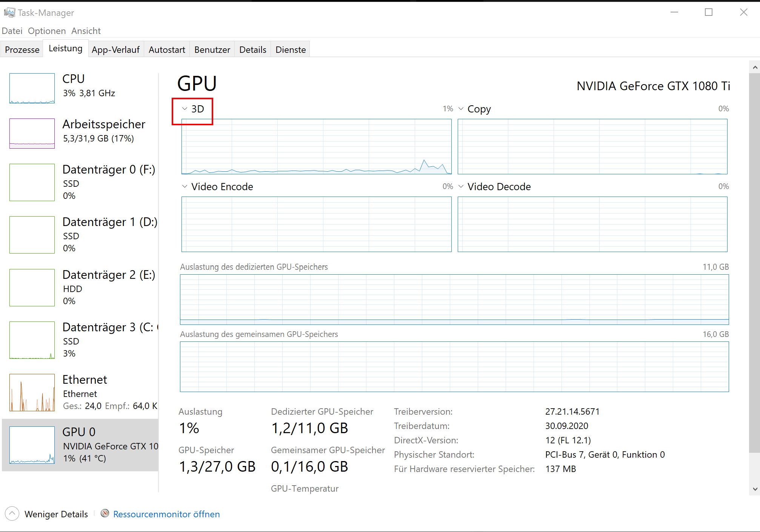Select the Ethernet activity graph thumbnail
This screenshot has width=760, height=532.
click(x=32, y=392)
